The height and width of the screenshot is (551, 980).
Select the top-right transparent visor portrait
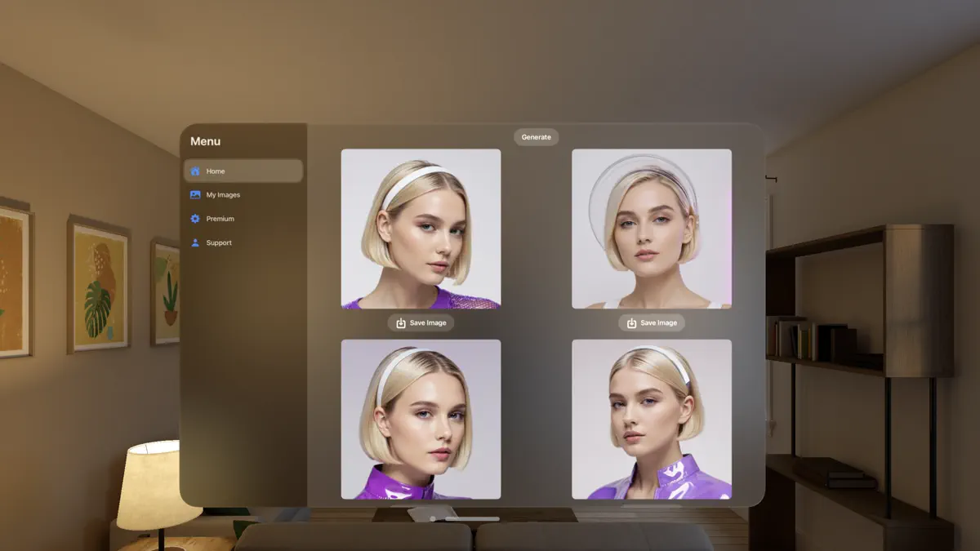651,229
